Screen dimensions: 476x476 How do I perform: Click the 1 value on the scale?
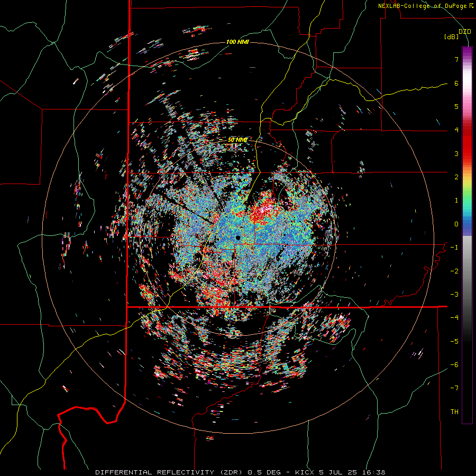tap(456, 200)
